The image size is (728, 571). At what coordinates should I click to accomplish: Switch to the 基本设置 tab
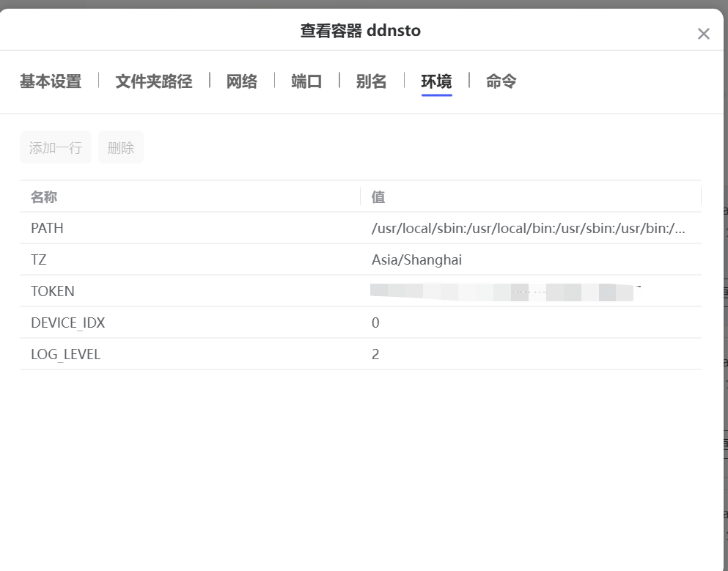point(51,81)
